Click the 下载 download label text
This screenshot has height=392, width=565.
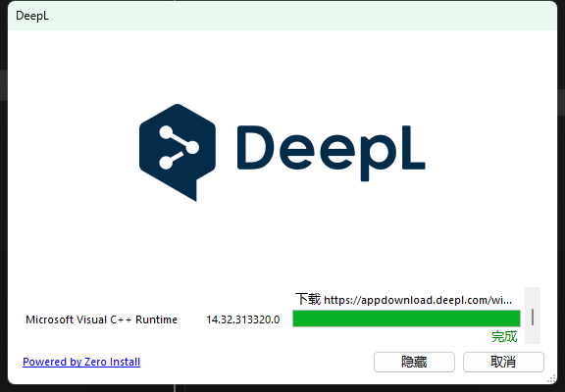tap(308, 299)
